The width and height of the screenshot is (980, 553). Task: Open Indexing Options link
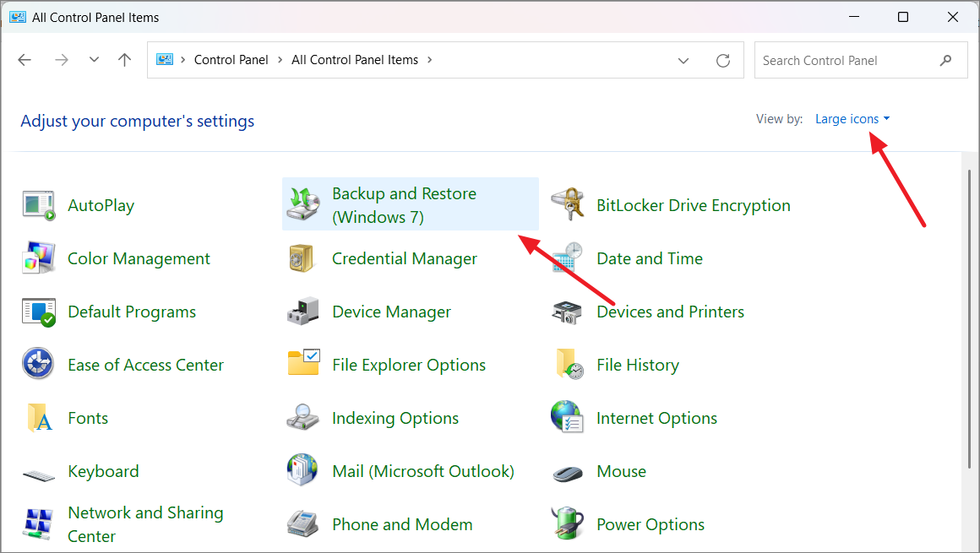coord(395,418)
